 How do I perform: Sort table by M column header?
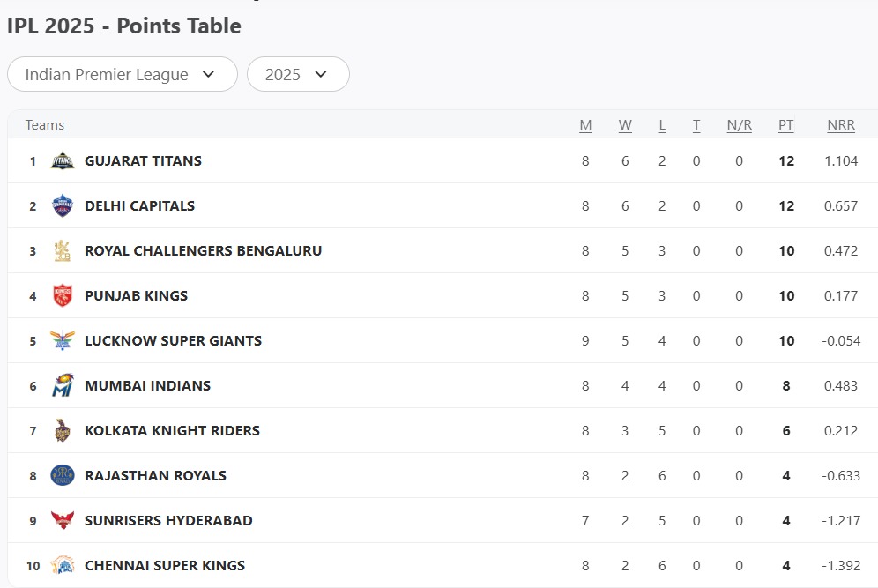(x=585, y=125)
